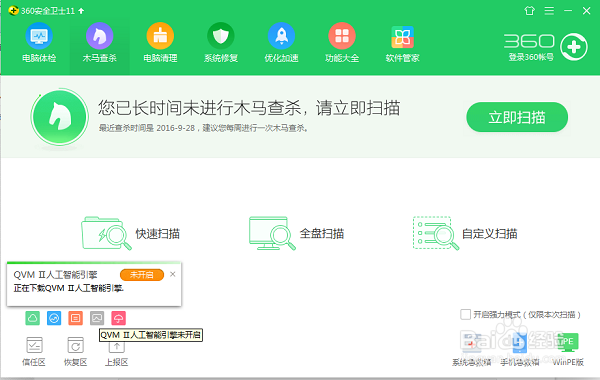This screenshot has height=380, width=600.
Task: Click the 登录360帐号 login link
Action: 531,57
